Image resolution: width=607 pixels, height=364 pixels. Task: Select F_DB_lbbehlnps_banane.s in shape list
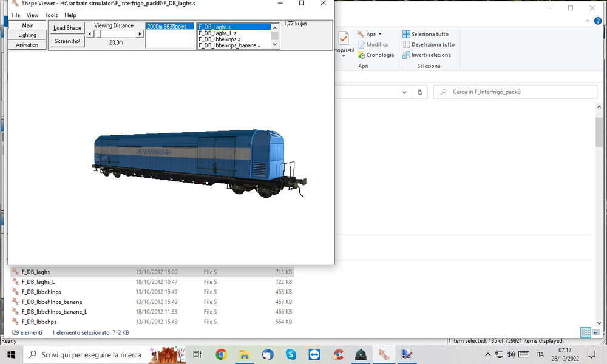[x=234, y=45]
